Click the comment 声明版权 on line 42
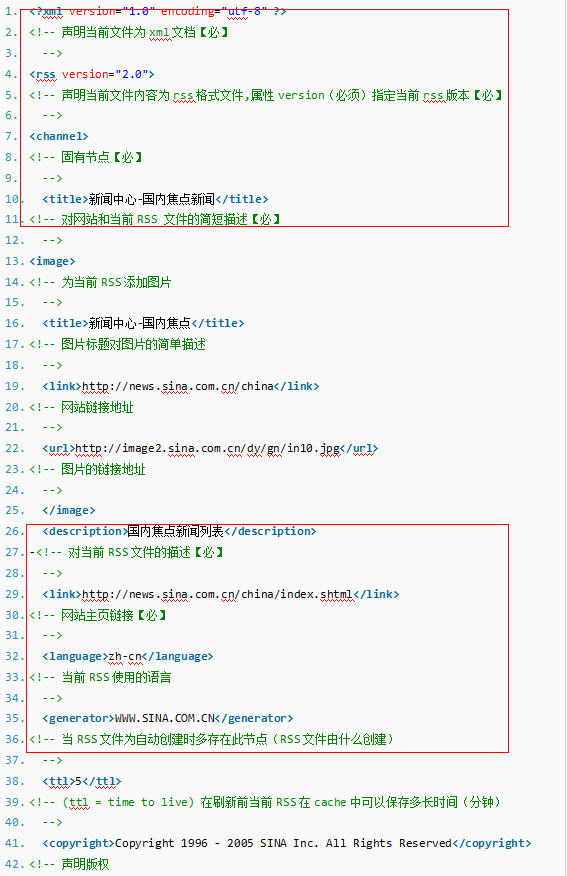This screenshot has width=567, height=876. [69, 864]
